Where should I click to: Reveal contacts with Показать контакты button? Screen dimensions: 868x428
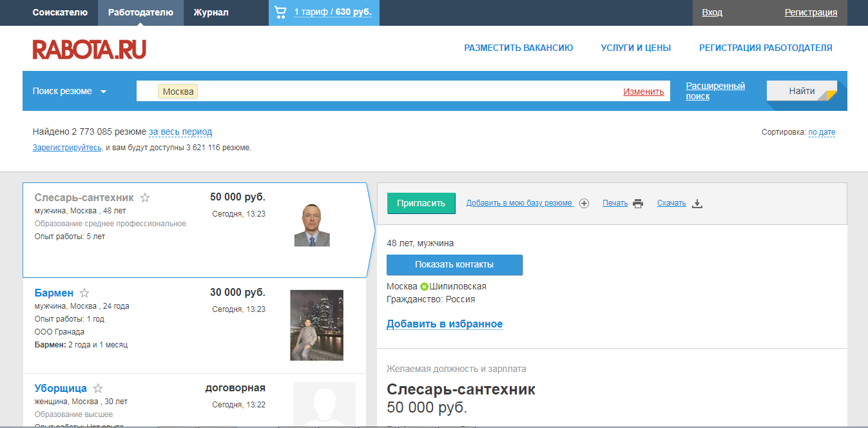(x=454, y=265)
